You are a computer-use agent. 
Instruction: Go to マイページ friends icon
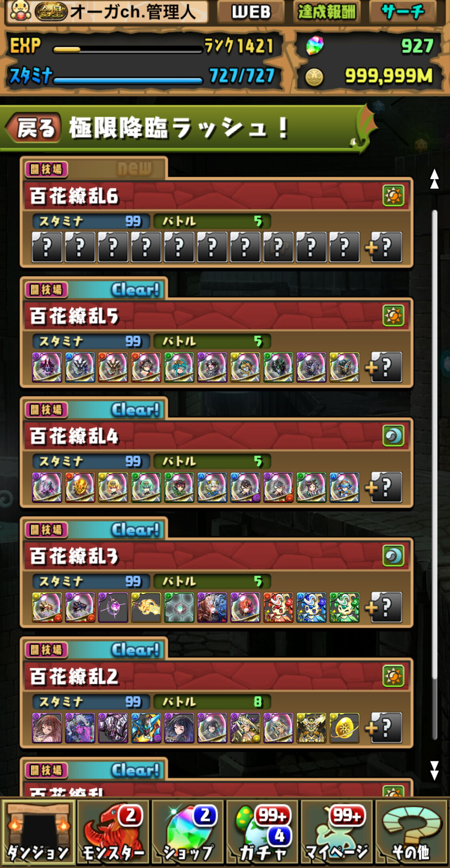tap(337, 832)
